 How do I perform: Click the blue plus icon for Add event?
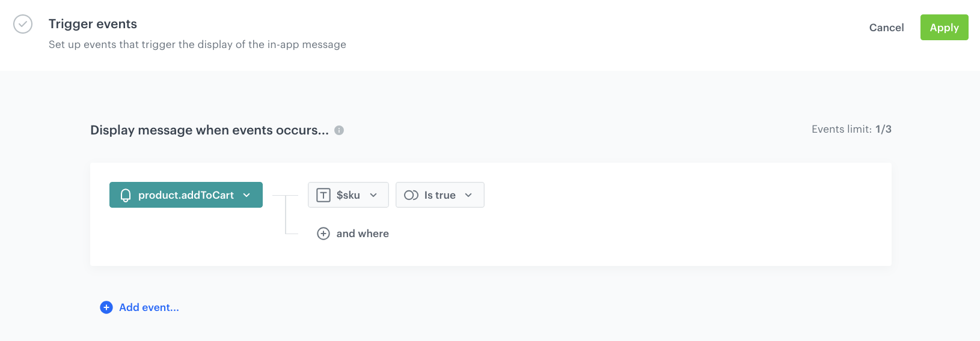(x=106, y=307)
